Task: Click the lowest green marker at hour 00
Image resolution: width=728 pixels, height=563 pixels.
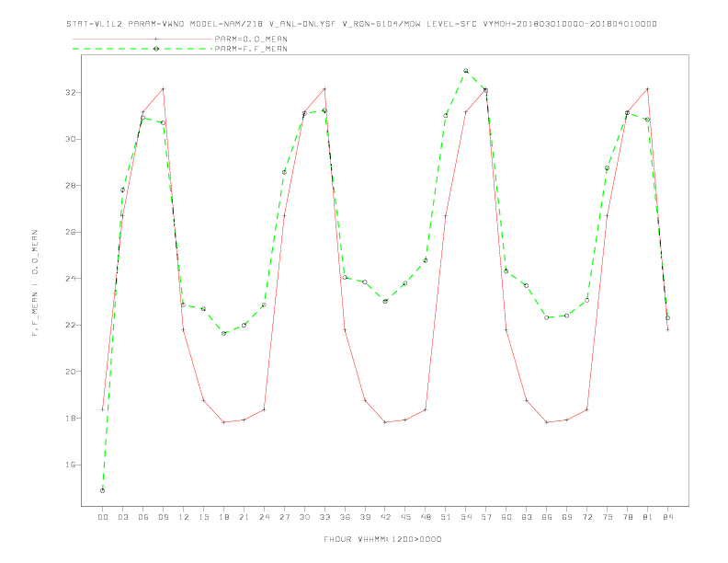Action: (103, 490)
